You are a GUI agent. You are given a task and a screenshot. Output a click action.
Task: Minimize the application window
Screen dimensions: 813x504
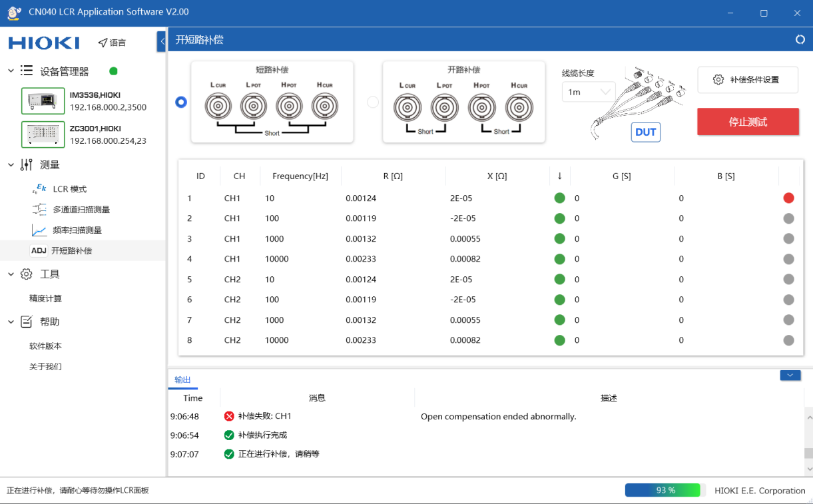tap(730, 13)
